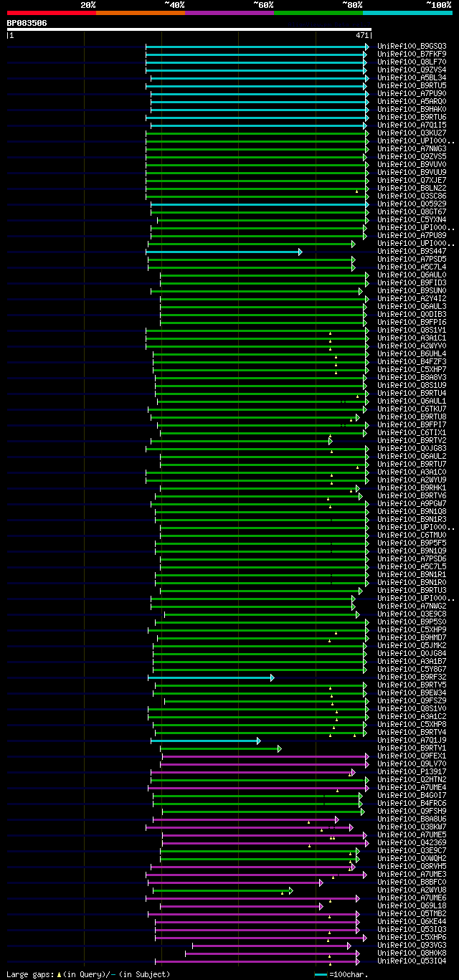The height and width of the screenshot is (980, 459).
Task: Click the UniRef100_C5Y8G7 label
Action: click(x=412, y=670)
